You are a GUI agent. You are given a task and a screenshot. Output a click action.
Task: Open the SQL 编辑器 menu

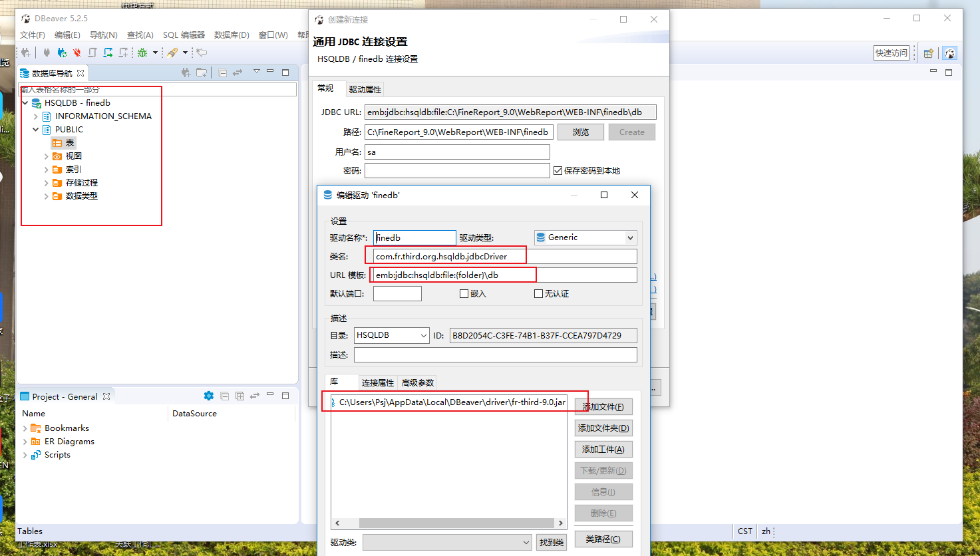184,35
